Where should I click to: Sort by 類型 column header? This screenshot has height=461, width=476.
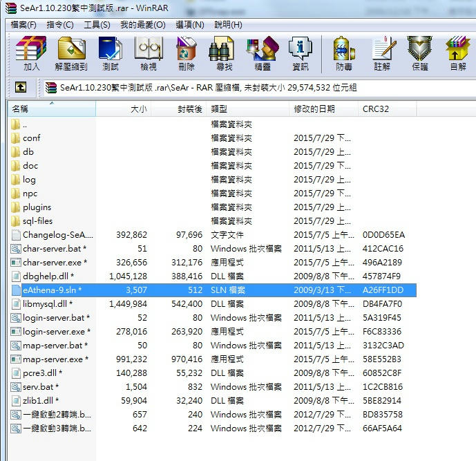click(248, 109)
